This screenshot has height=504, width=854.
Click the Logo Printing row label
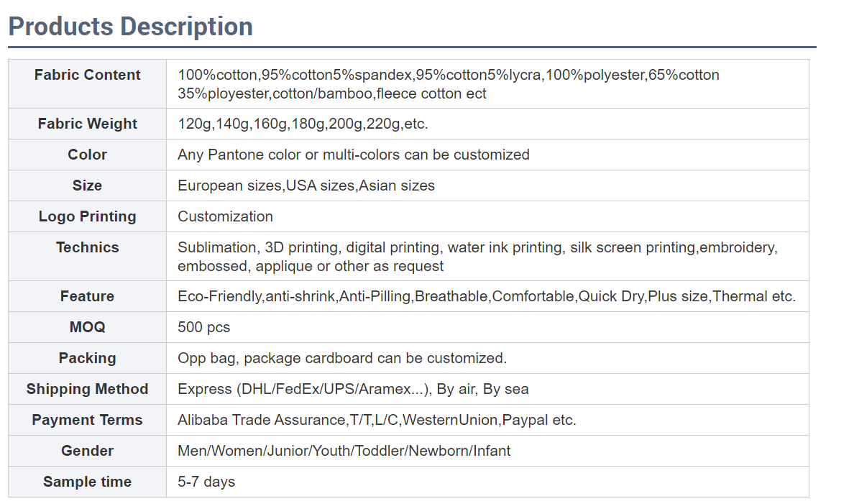click(87, 216)
